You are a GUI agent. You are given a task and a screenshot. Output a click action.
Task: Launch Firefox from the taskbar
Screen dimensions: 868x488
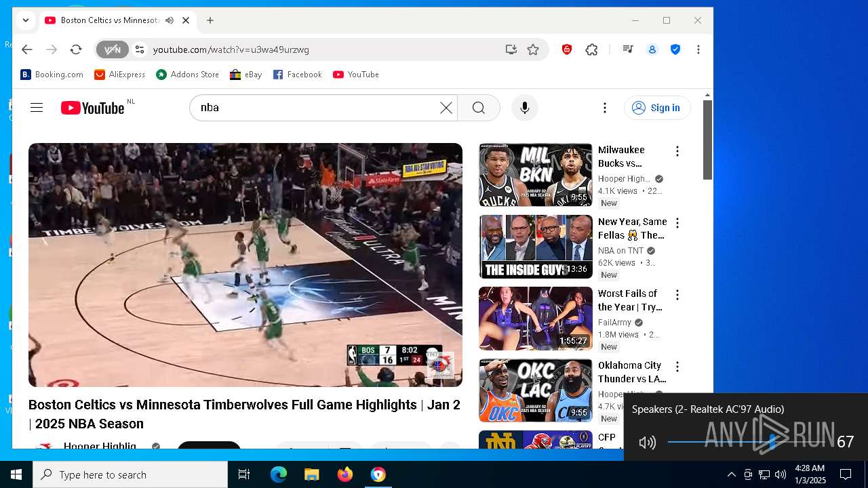(345, 474)
